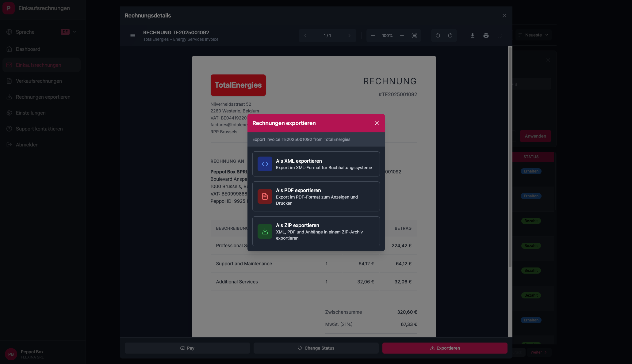Enter fullscreen mode in viewer

pyautogui.click(x=500, y=36)
